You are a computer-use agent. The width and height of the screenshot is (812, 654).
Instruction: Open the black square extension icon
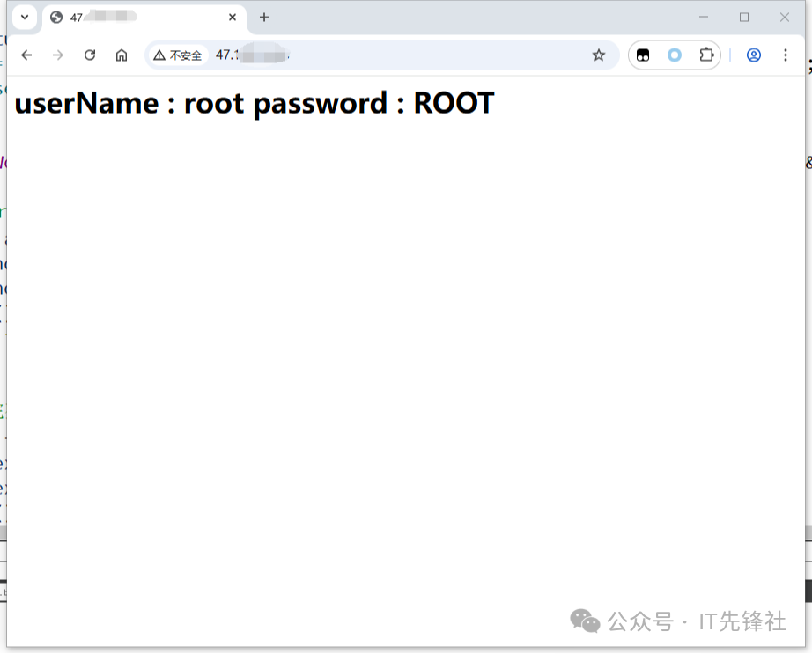click(x=643, y=55)
